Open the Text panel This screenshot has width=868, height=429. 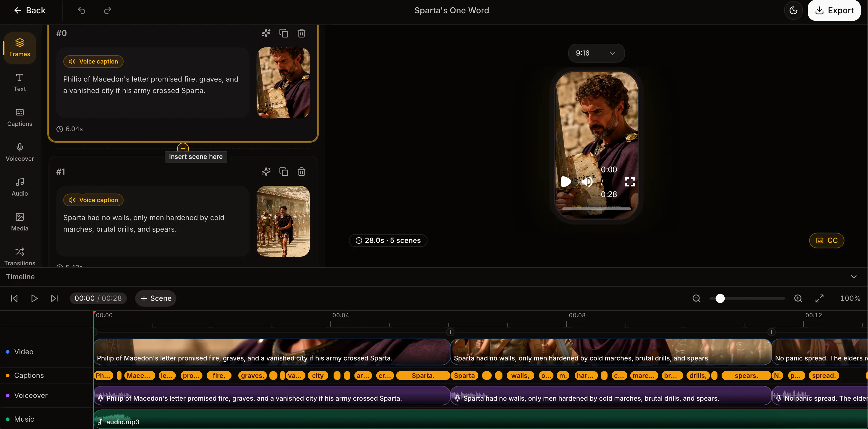20,82
